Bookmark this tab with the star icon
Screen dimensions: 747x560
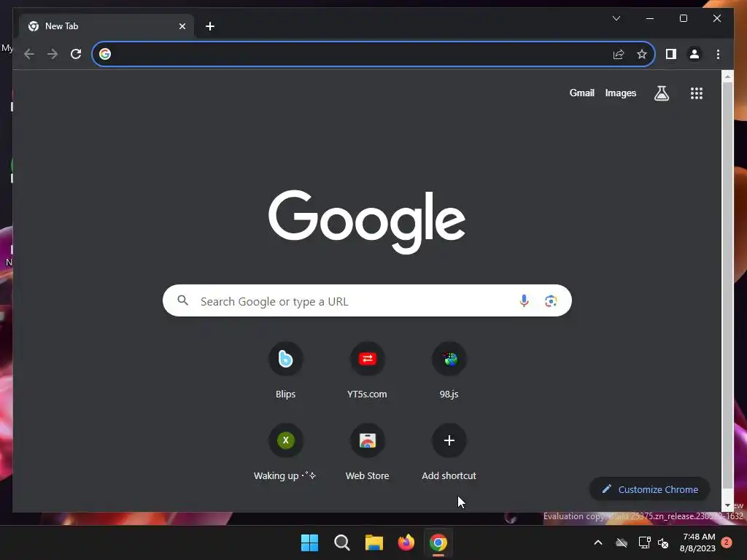click(x=642, y=54)
